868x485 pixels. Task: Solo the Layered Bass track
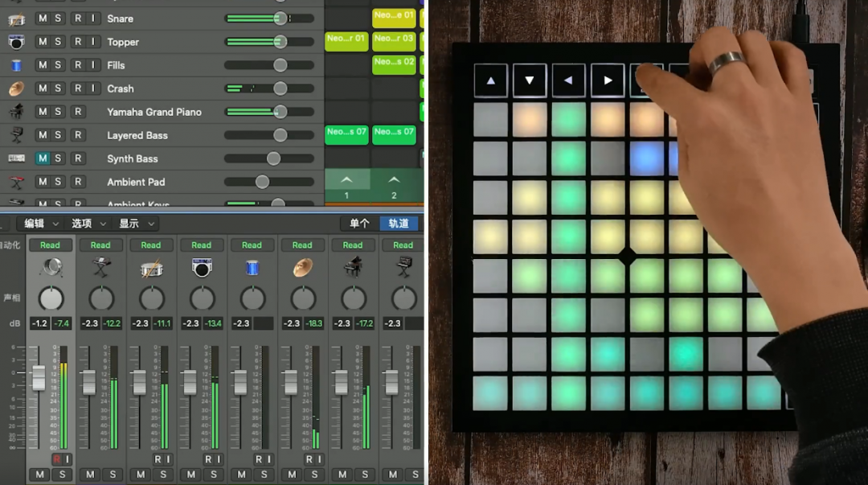(58, 135)
